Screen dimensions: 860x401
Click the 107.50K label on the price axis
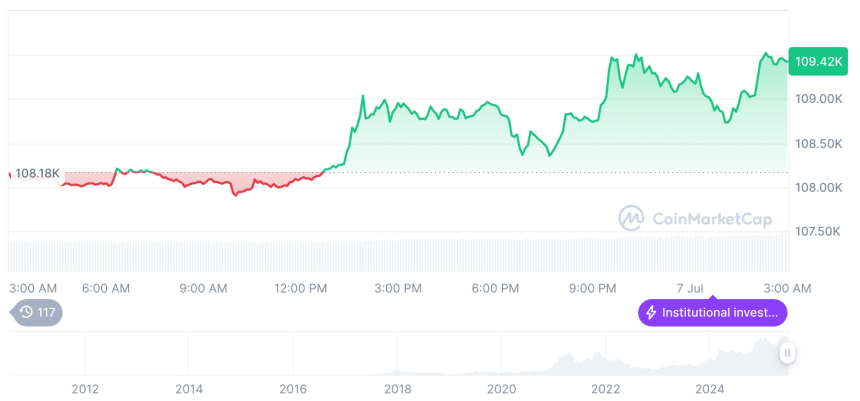coord(817,231)
